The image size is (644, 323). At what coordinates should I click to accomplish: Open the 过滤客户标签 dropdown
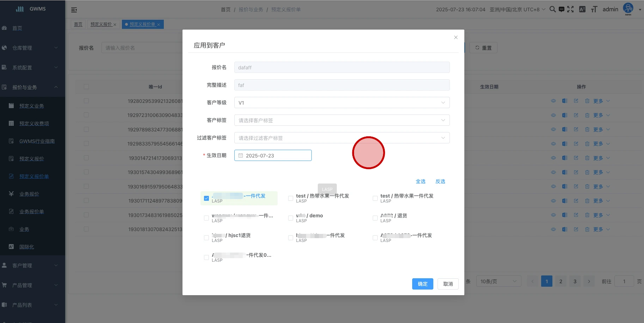(x=342, y=138)
